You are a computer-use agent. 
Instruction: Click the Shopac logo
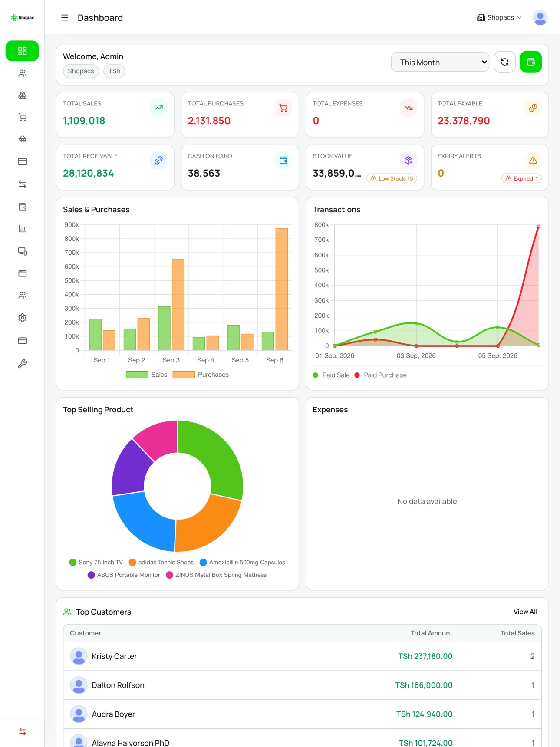pyautogui.click(x=23, y=18)
